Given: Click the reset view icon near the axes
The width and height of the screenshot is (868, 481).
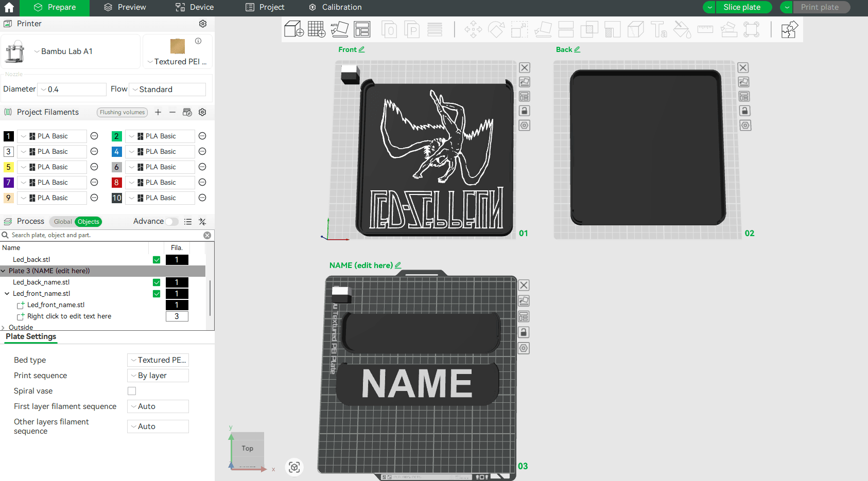Looking at the screenshot, I should click(x=294, y=467).
